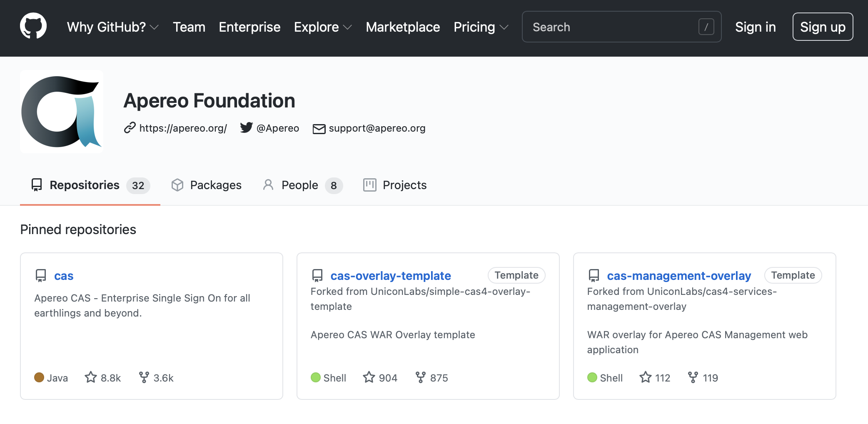
Task: Click the Apereo Foundation heading
Action: point(209,101)
